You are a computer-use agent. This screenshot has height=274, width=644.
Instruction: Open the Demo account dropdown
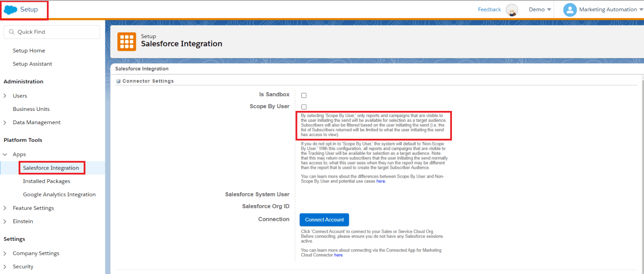[x=540, y=10]
